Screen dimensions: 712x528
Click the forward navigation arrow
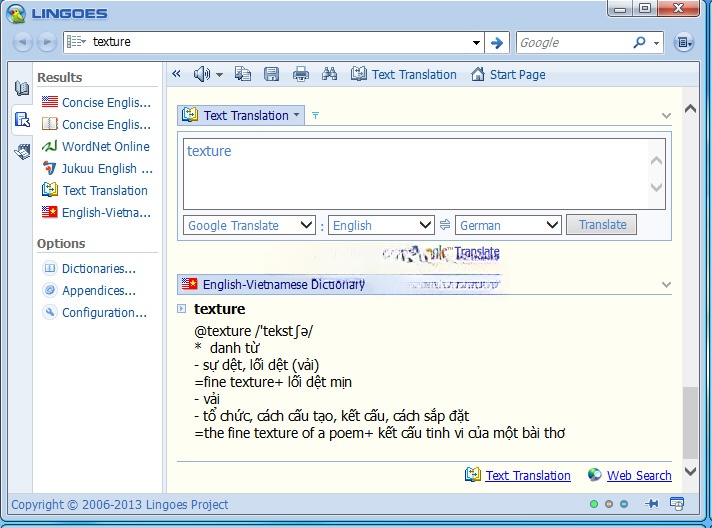[x=46, y=42]
